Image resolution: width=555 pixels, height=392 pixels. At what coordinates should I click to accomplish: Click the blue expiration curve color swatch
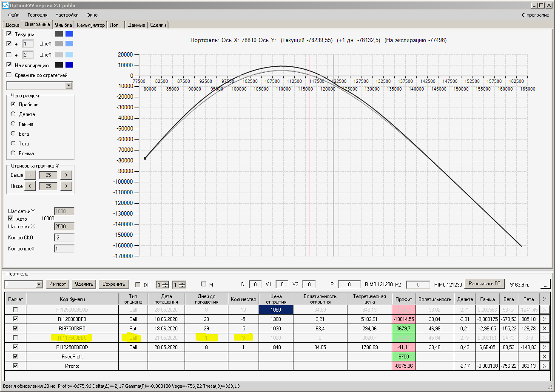click(x=69, y=65)
